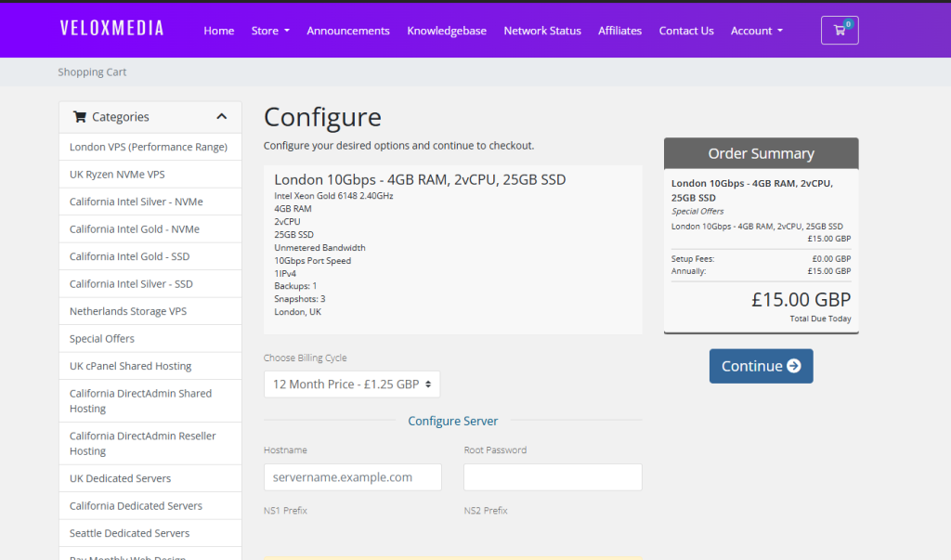Screen dimensions: 951x560
Task: Open the Knowledgebase link in navbar
Action: (447, 31)
